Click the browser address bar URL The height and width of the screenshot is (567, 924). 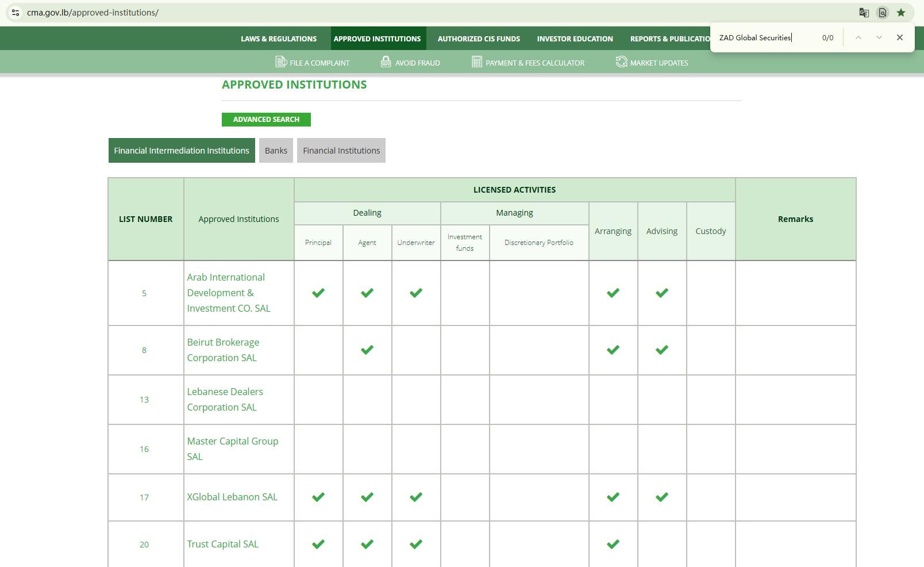click(x=93, y=13)
